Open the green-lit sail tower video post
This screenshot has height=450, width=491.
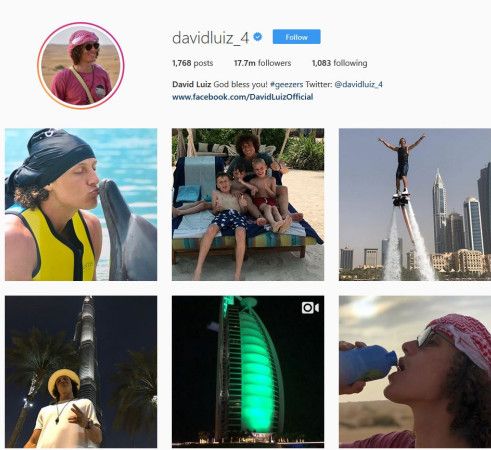coord(248,372)
